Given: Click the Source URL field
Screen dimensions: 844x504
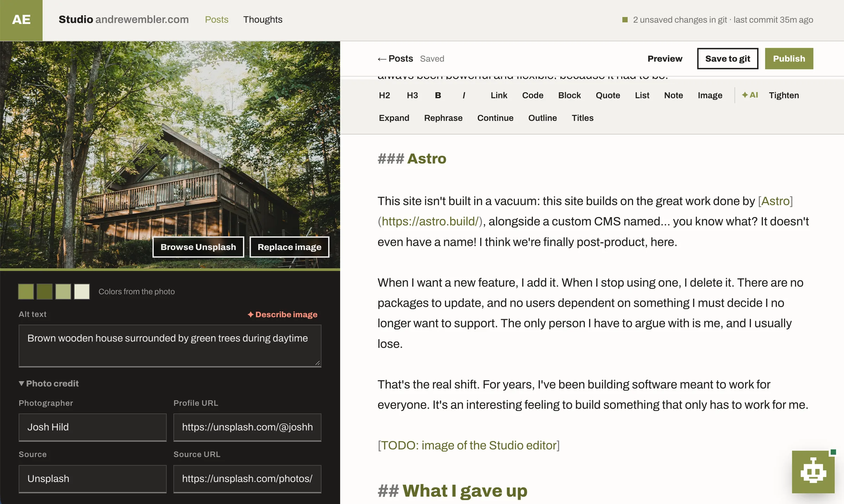Looking at the screenshot, I should tap(247, 479).
